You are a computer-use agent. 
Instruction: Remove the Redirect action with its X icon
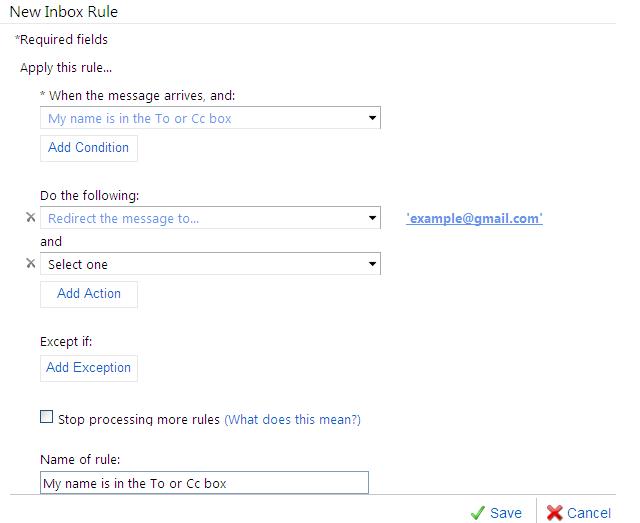(x=30, y=218)
